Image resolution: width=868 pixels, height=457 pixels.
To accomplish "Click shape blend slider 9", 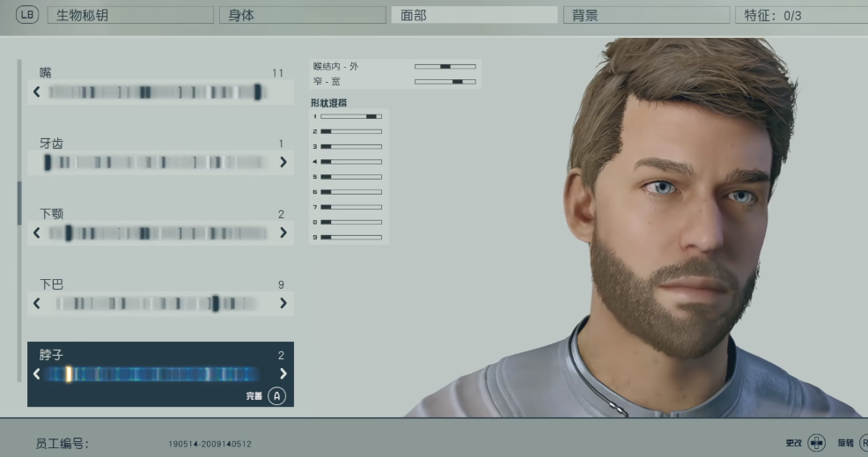I will [351, 237].
